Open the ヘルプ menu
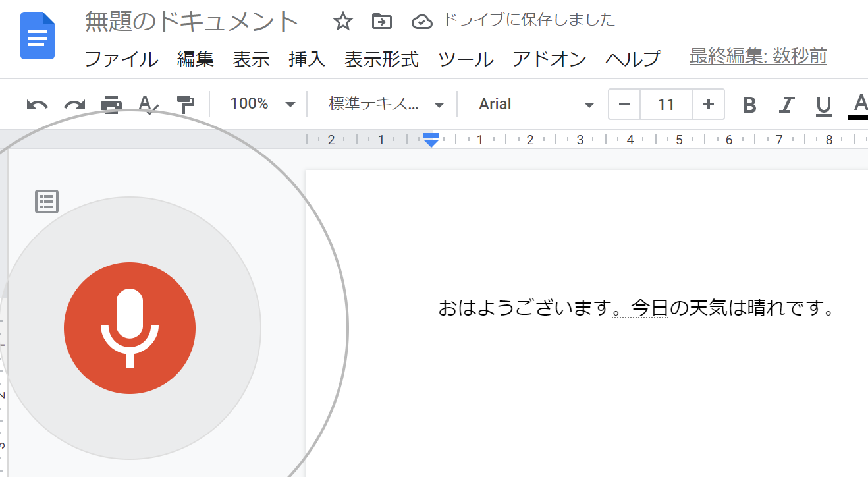The image size is (868, 477). 633,59
